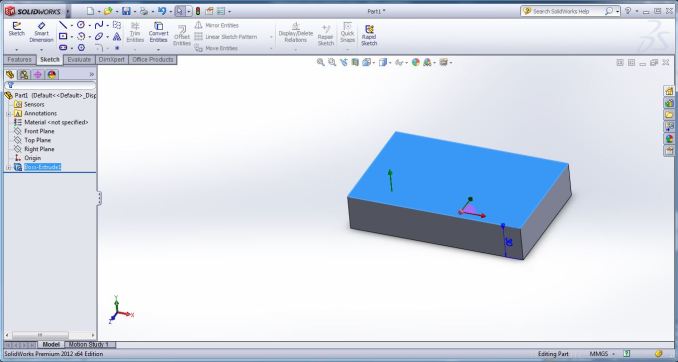This screenshot has height=362, width=678.
Task: Click the Undo icon
Action: point(162,11)
